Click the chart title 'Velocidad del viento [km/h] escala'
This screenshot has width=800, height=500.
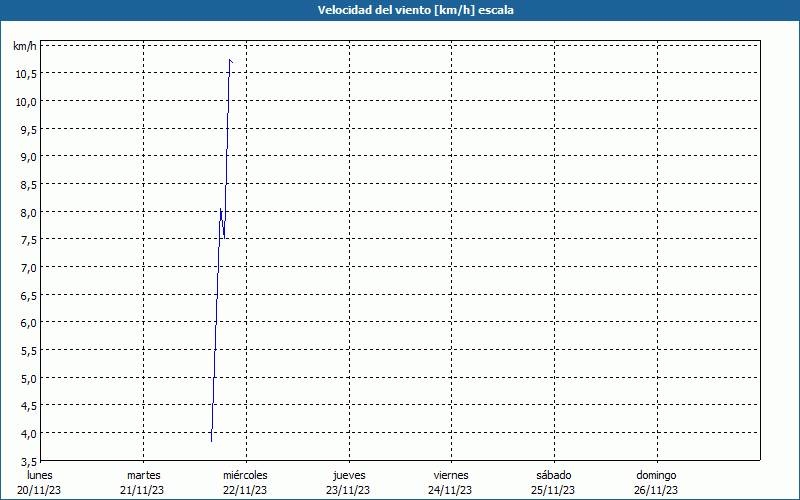point(415,10)
